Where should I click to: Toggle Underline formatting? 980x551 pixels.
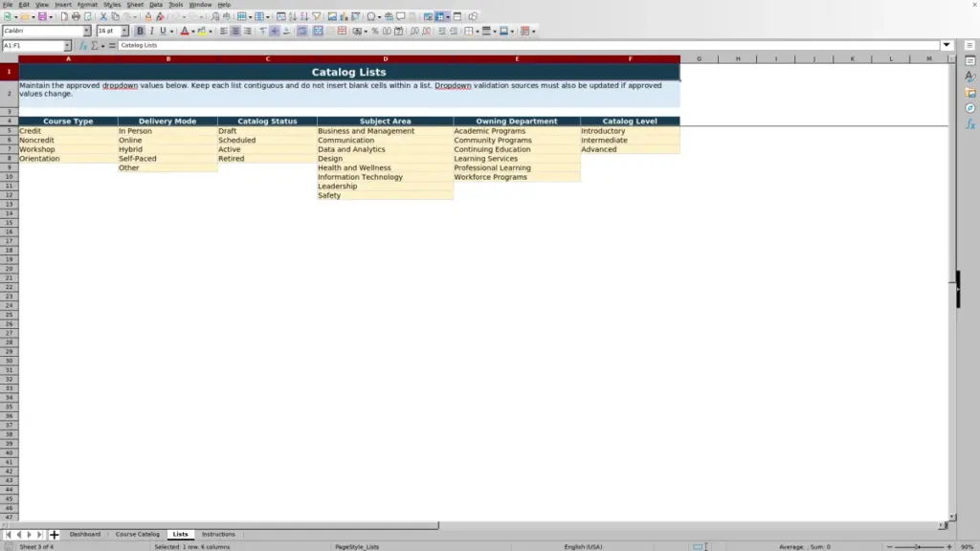pyautogui.click(x=163, y=32)
